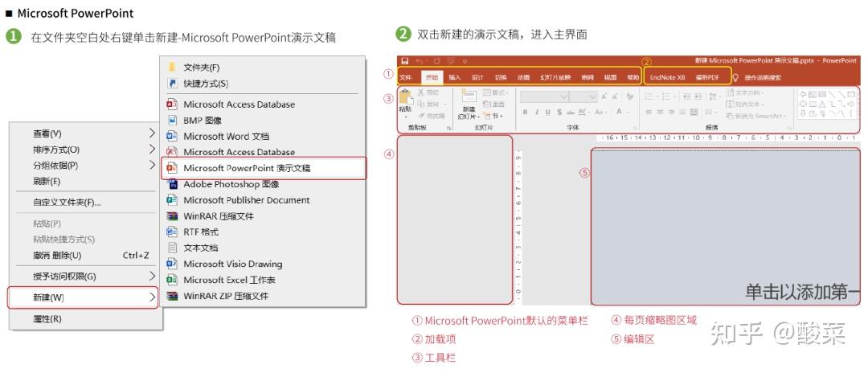Click the font color A button
Image resolution: width=868 pixels, height=369 pixels.
coord(620,112)
